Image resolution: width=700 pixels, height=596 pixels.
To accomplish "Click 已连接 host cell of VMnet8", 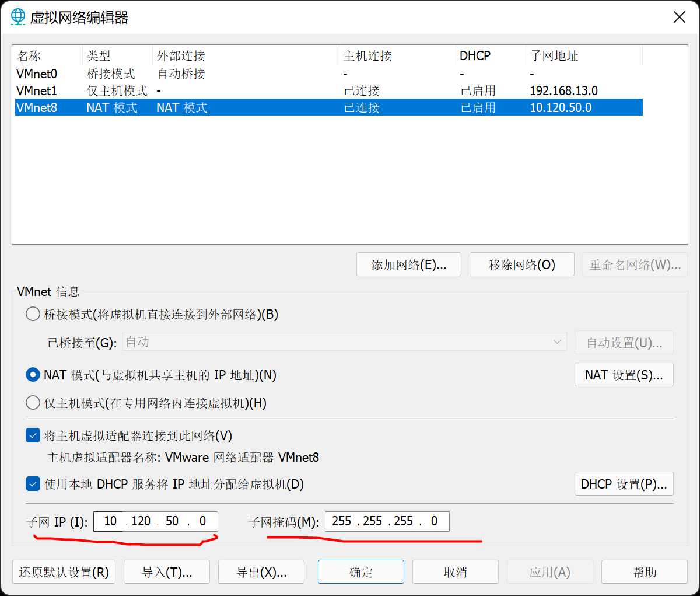I will [362, 107].
